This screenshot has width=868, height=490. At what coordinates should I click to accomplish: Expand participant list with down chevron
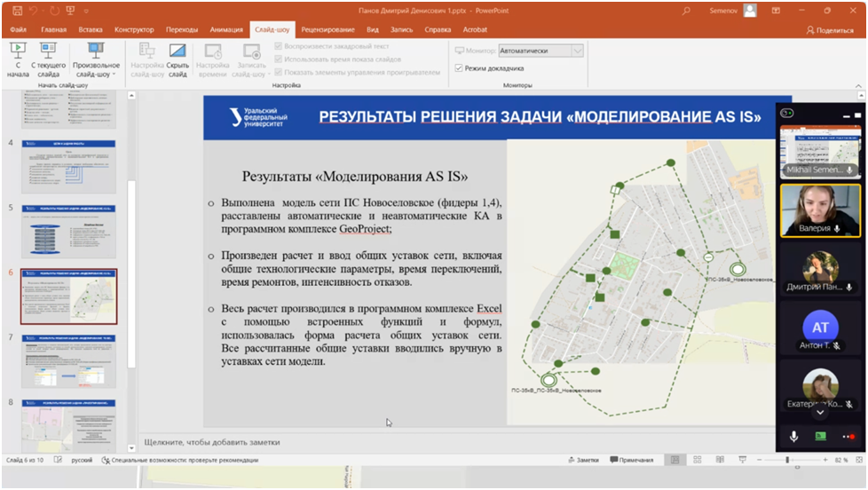(x=820, y=413)
